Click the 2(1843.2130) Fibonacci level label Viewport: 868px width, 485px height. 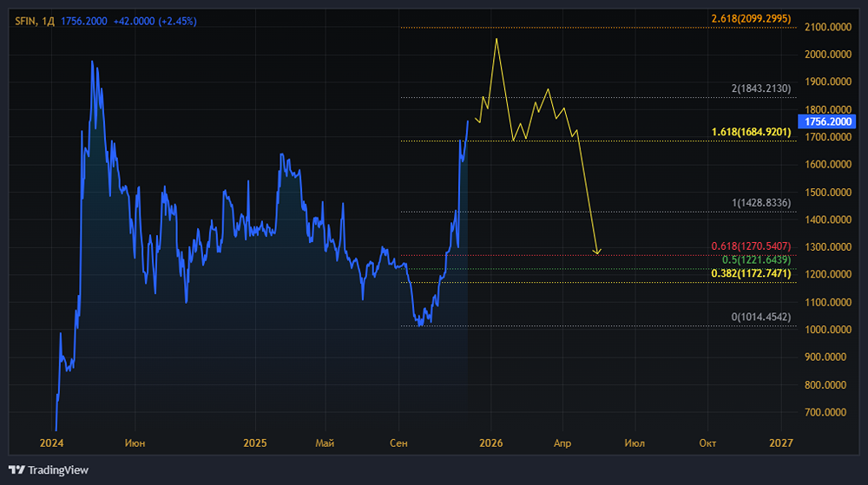click(x=761, y=88)
